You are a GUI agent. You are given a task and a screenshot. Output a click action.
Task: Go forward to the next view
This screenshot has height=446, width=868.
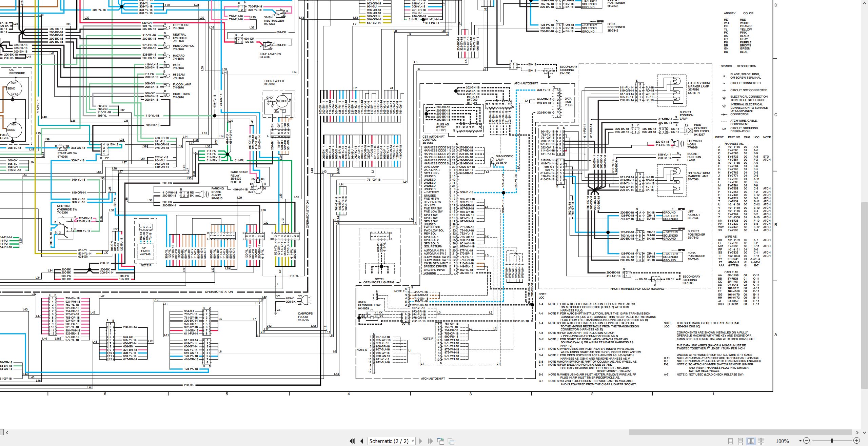(451, 441)
